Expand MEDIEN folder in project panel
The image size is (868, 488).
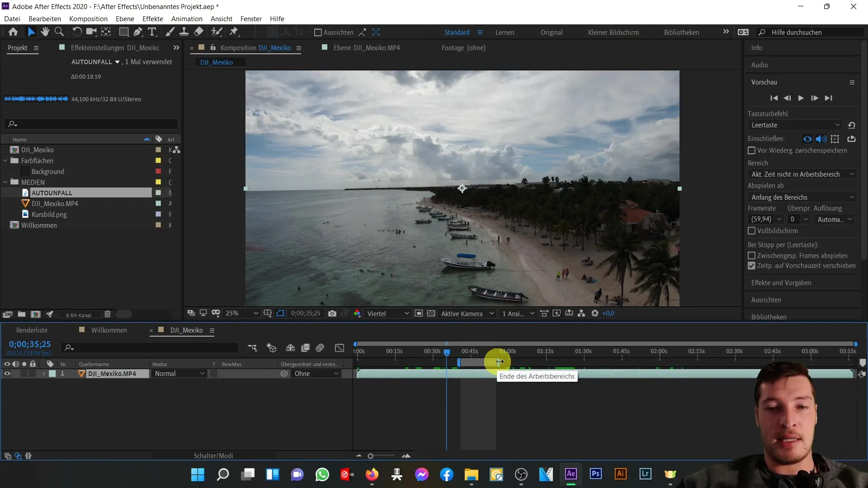click(x=5, y=182)
